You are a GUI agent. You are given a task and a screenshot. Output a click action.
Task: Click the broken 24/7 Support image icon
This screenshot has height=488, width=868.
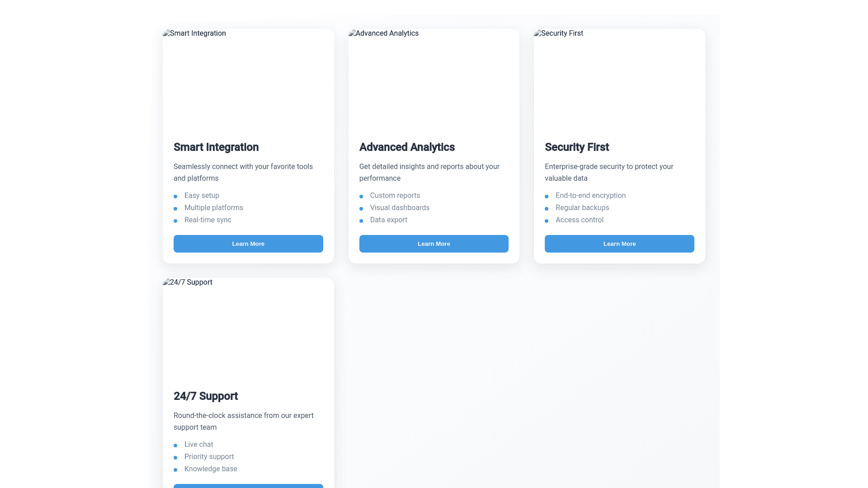click(x=166, y=282)
